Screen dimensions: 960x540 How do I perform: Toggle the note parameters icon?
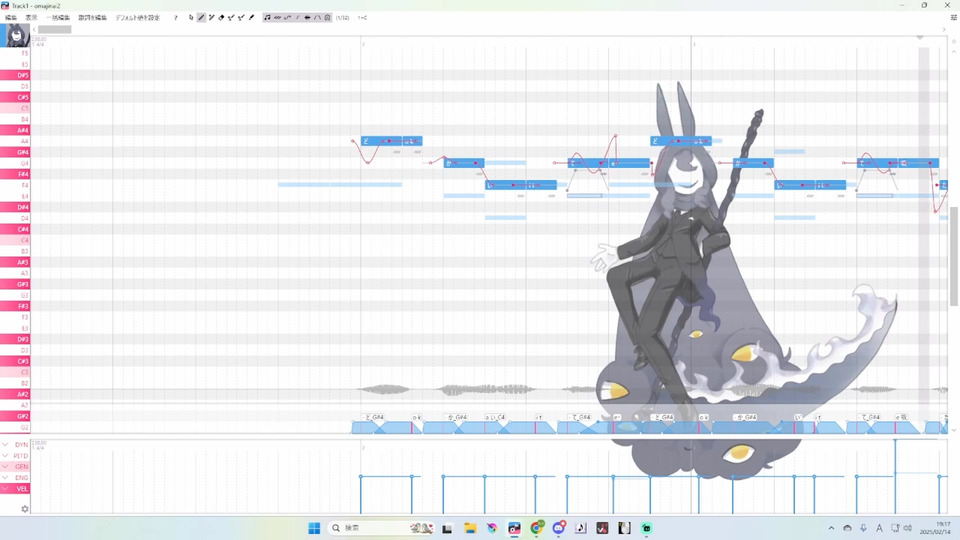(x=328, y=18)
